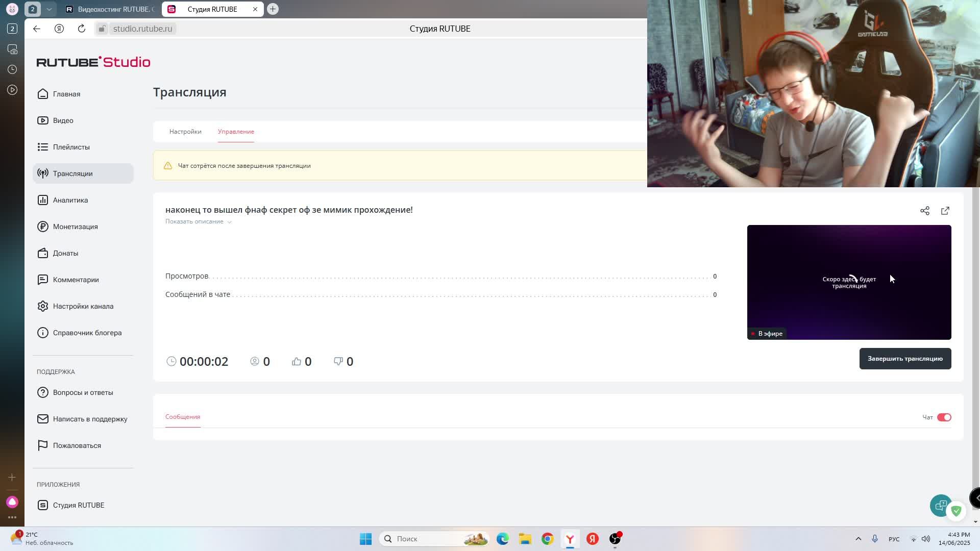Switch to the Настройки tab

(185, 132)
